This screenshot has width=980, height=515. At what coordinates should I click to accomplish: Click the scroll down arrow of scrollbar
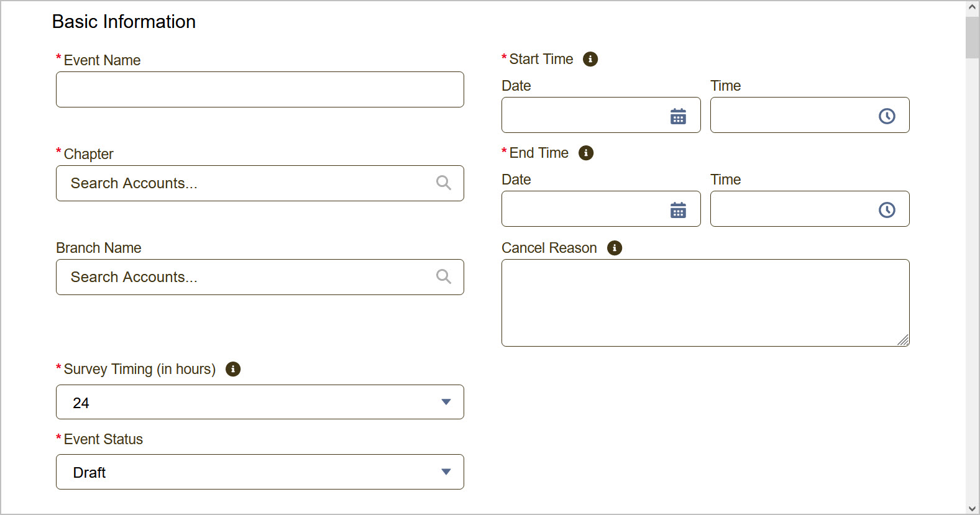pos(973,509)
